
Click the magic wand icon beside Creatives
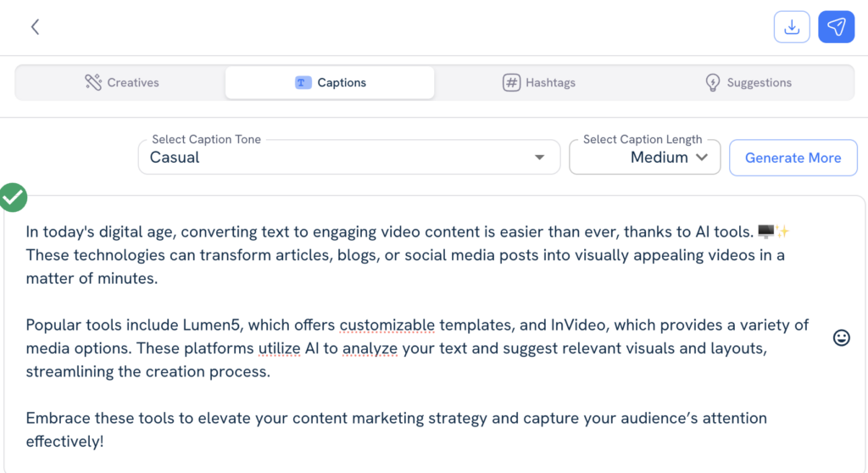pos(93,82)
